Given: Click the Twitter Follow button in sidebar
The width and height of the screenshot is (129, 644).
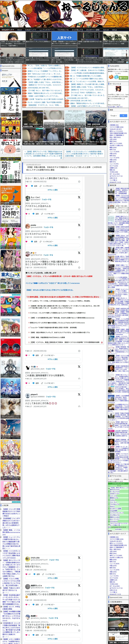Looking at the screenshot, I should pyautogui.click(x=124, y=78).
